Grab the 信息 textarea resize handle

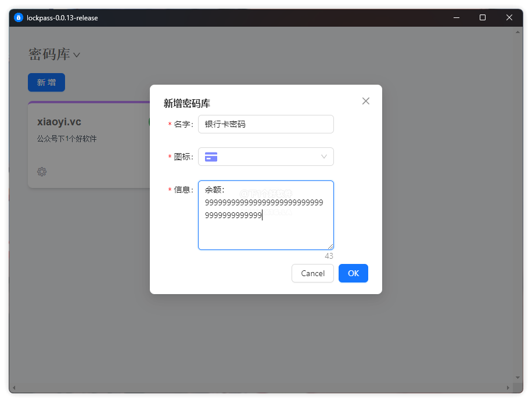(330, 247)
